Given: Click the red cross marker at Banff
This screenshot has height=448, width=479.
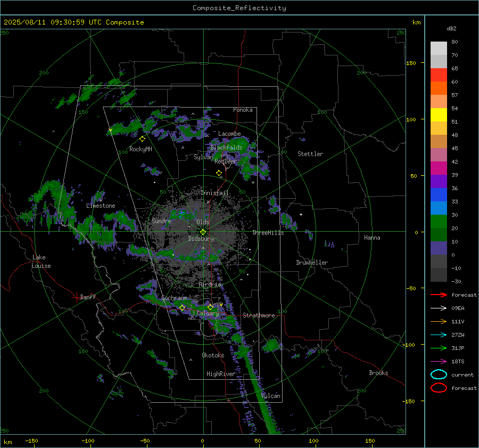Looking at the screenshot, I should pos(76,297).
